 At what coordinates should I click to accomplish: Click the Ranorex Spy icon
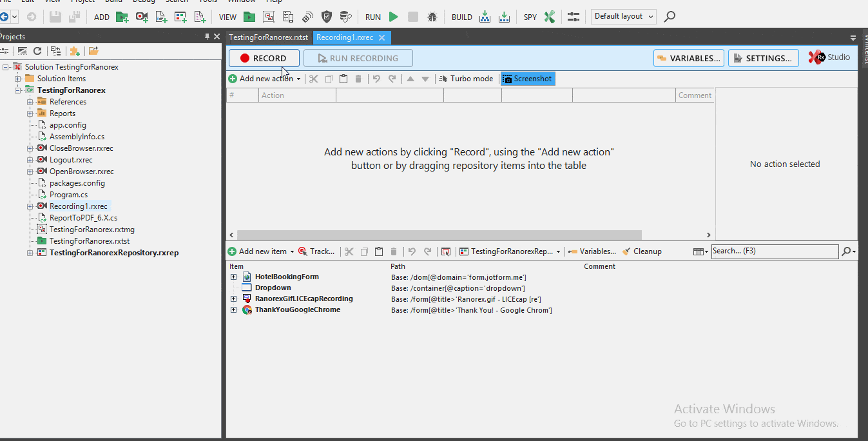(x=549, y=17)
